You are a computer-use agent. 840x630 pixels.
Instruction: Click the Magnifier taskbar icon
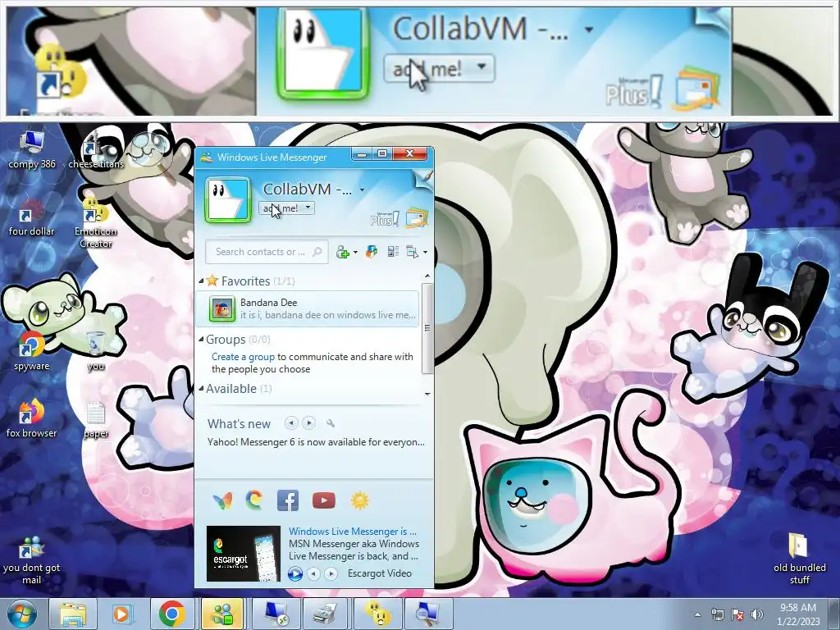(428, 614)
